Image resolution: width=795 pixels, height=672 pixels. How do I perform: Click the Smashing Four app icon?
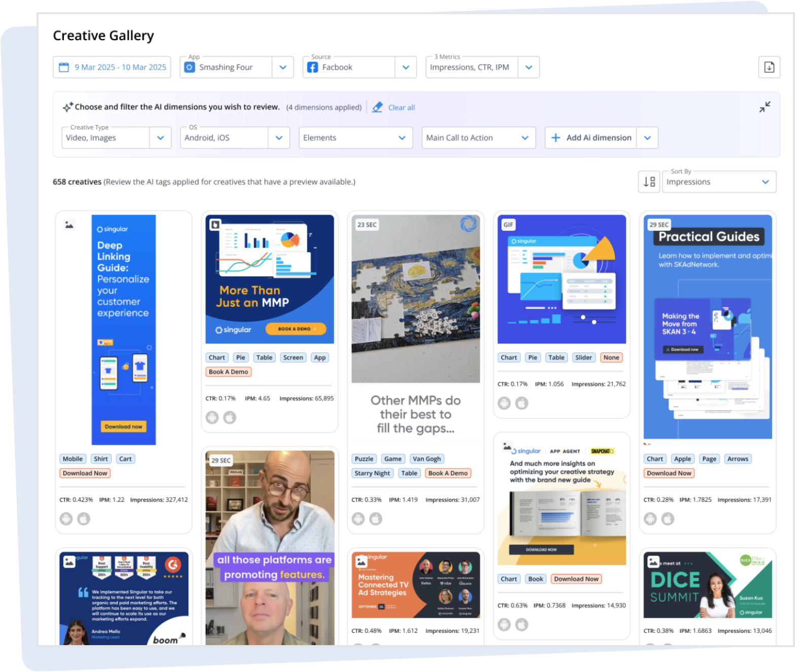(190, 67)
